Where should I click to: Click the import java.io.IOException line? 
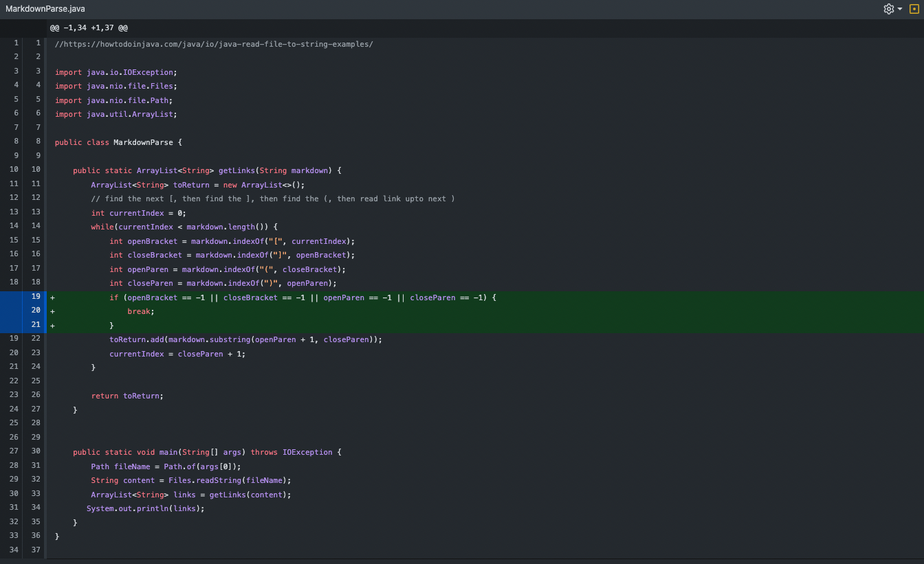[x=116, y=72]
